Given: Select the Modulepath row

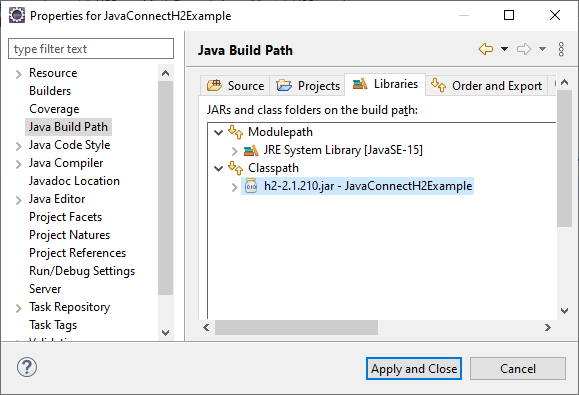Looking at the screenshot, I should 280,132.
